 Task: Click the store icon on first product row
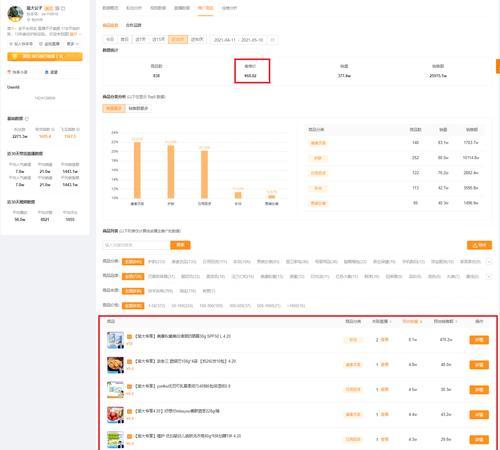pyautogui.click(x=130, y=337)
